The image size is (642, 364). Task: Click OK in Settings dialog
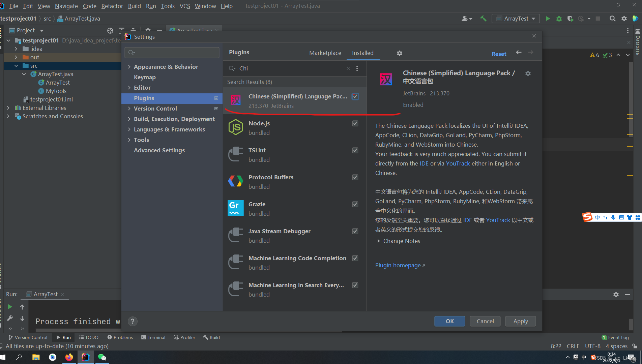click(x=450, y=321)
